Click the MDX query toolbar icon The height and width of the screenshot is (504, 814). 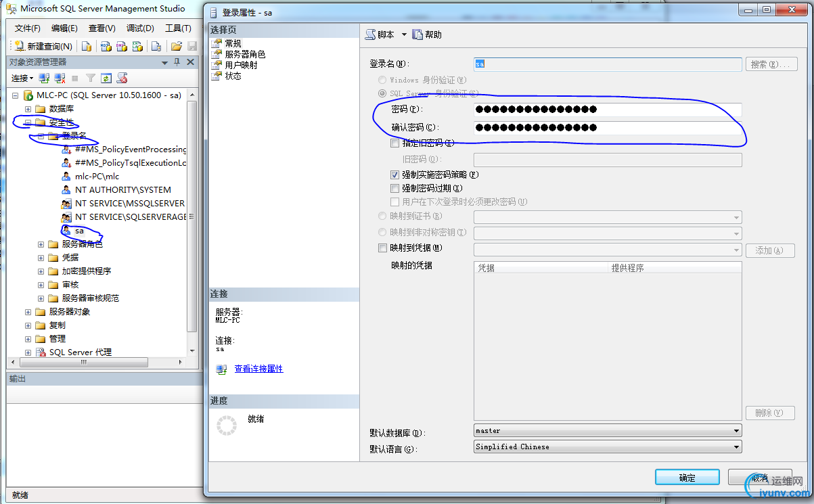coord(106,46)
